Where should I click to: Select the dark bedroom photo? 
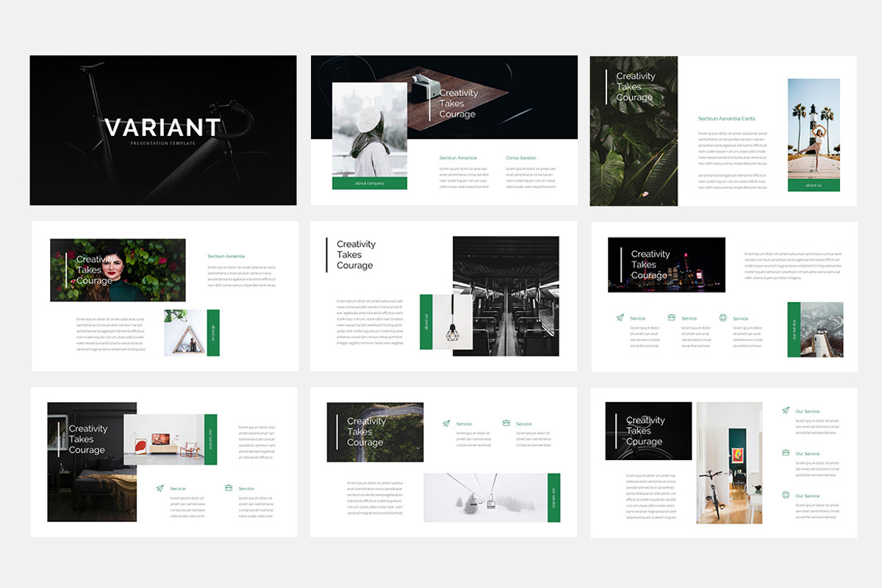coord(92,462)
